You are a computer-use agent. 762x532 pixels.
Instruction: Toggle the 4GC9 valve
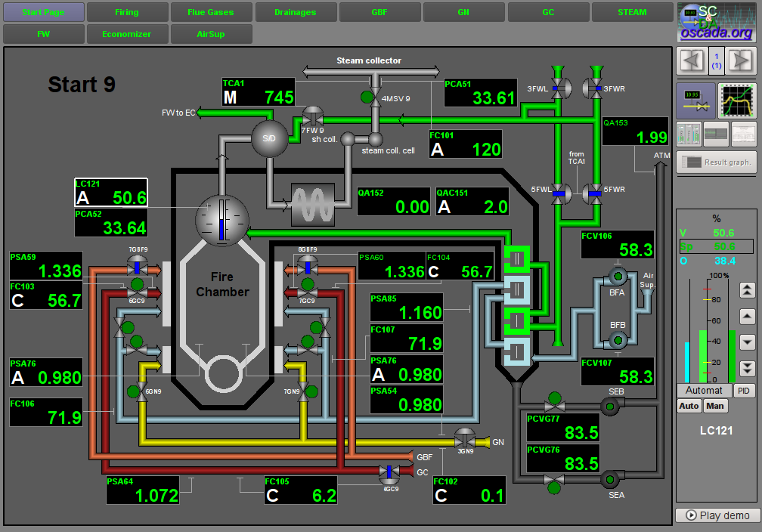pos(389,473)
